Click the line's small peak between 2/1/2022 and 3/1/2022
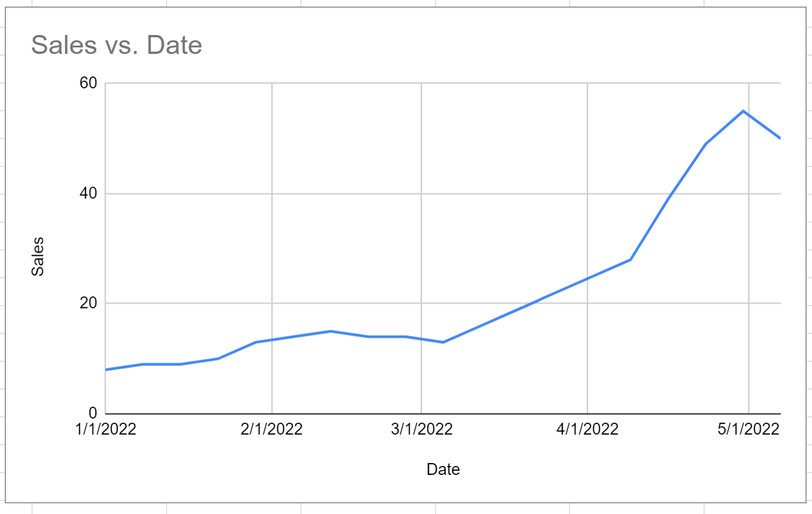The width and height of the screenshot is (812, 514). (331, 331)
